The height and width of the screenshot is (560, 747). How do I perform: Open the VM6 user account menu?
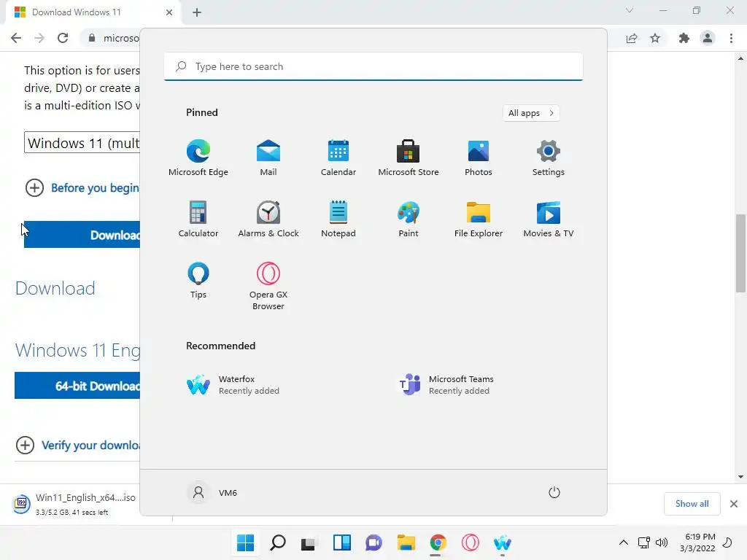pyautogui.click(x=212, y=492)
